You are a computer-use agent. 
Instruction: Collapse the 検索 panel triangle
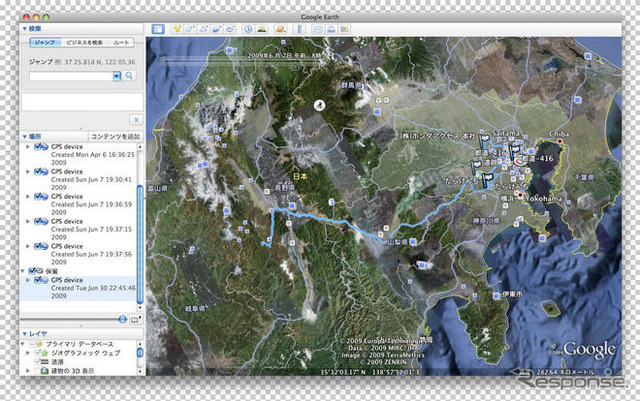click(24, 29)
